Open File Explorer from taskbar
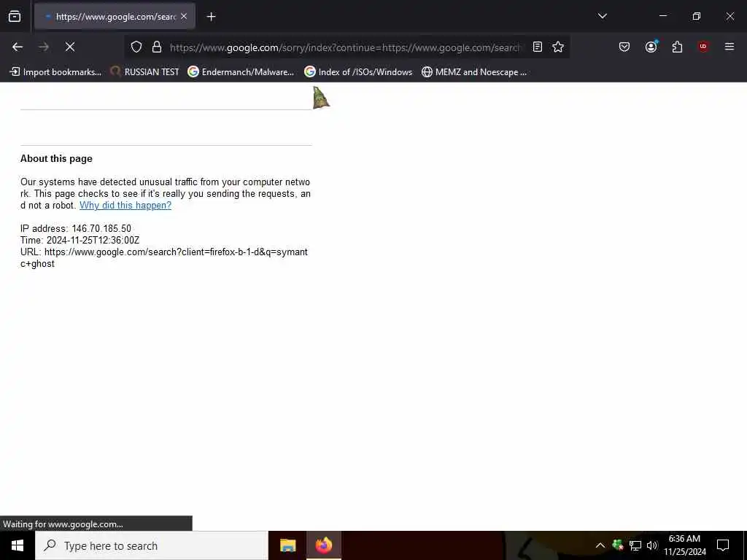747x560 pixels. click(x=287, y=545)
